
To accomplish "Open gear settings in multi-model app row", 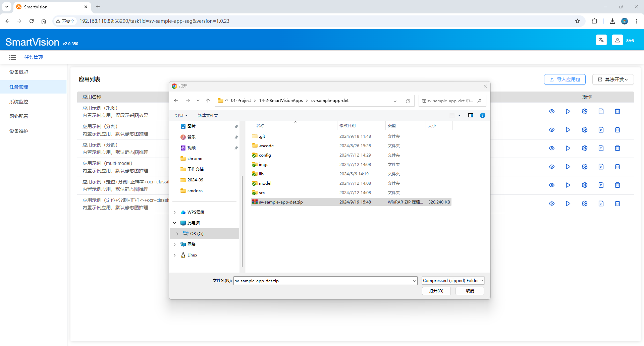I will click(x=585, y=167).
